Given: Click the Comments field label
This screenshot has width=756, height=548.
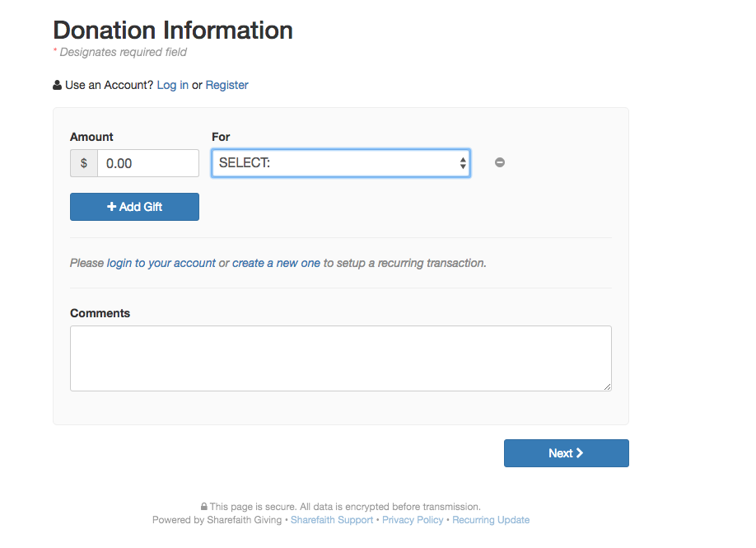Looking at the screenshot, I should click(100, 313).
